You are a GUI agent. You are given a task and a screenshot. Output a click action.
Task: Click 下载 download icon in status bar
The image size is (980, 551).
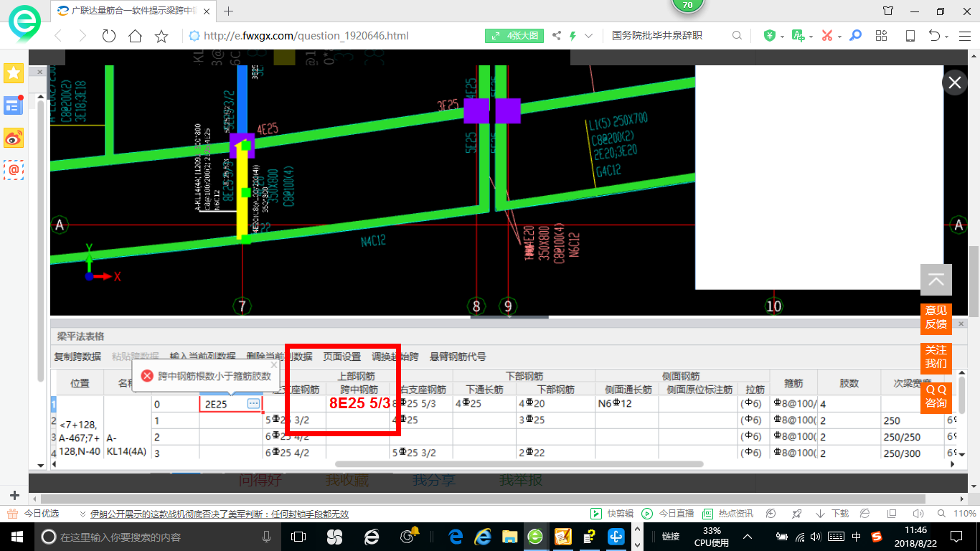[832, 514]
